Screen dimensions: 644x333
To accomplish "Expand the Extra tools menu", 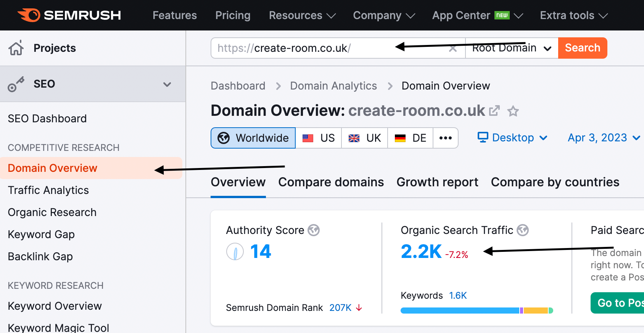I will 574,15.
